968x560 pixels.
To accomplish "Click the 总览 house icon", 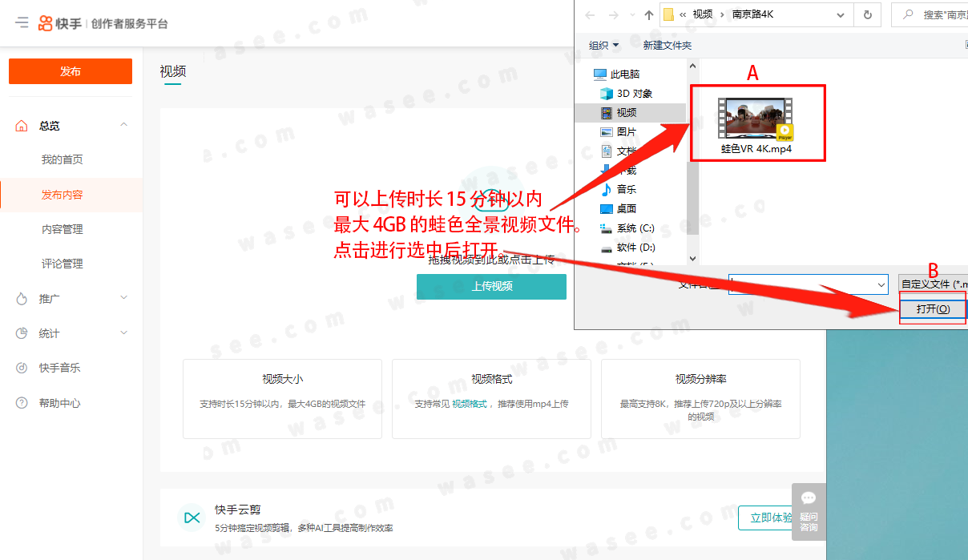I will [x=22, y=126].
